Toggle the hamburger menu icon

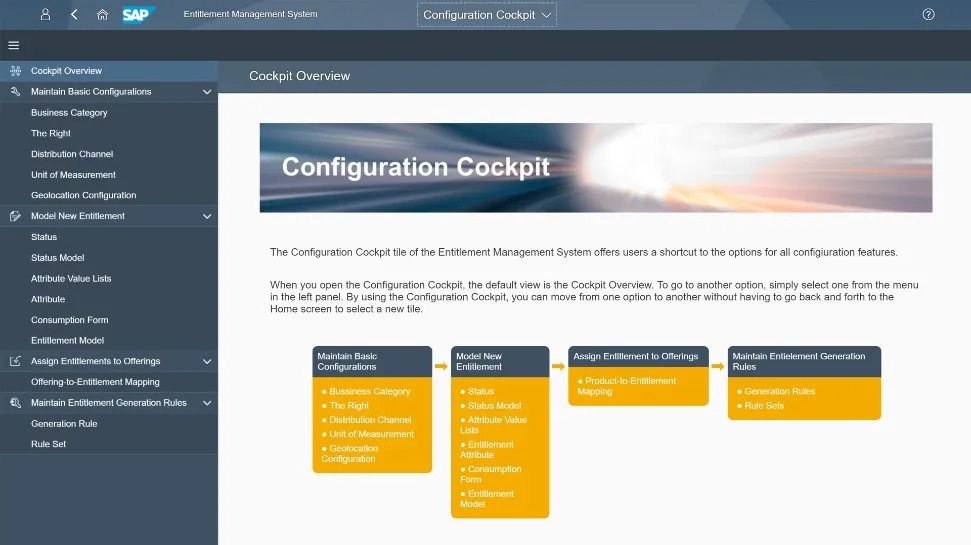pyautogui.click(x=14, y=45)
